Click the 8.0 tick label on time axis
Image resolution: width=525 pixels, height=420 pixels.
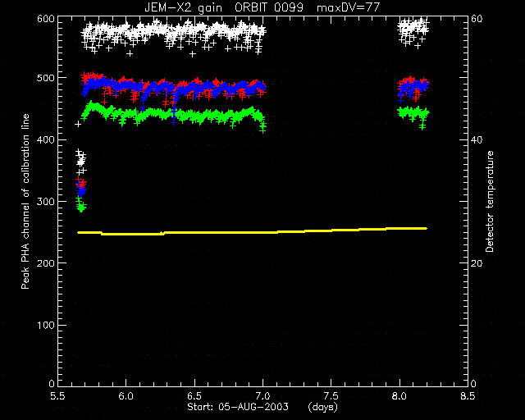click(x=399, y=396)
